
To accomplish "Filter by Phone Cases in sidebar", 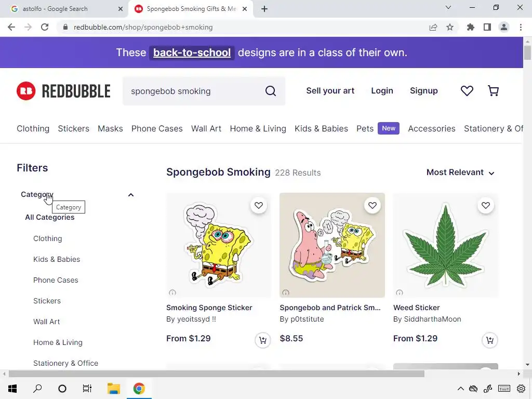I will click(56, 280).
